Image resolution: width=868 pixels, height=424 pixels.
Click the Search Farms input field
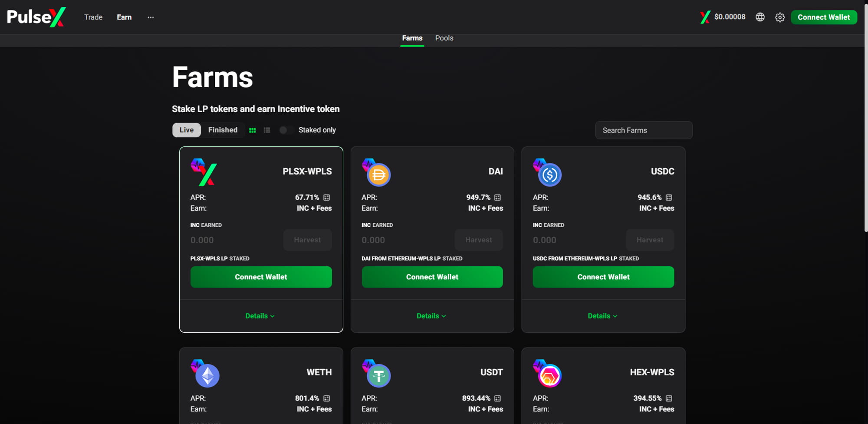click(x=644, y=130)
